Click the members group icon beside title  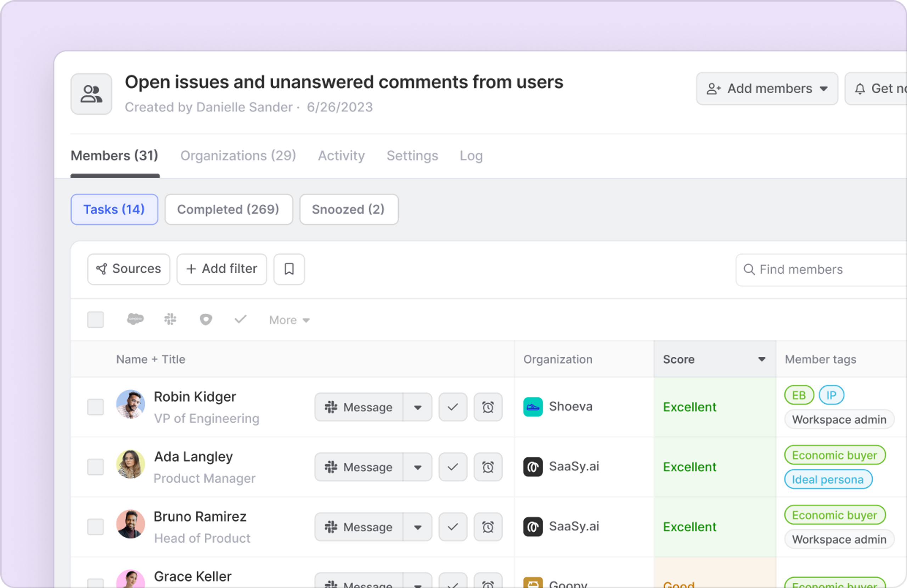point(91,94)
